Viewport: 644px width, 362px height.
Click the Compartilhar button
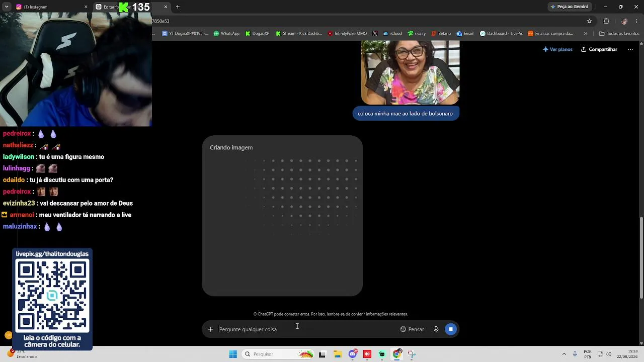(x=599, y=49)
